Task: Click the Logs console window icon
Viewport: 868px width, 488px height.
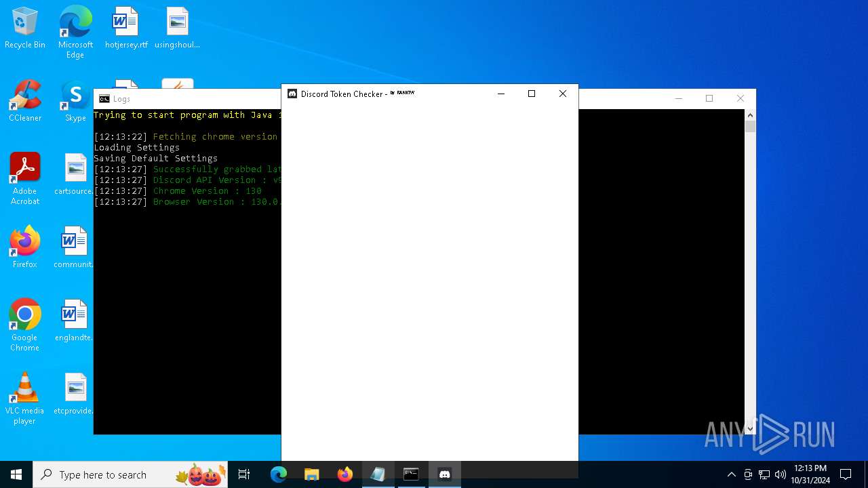Action: coord(104,99)
